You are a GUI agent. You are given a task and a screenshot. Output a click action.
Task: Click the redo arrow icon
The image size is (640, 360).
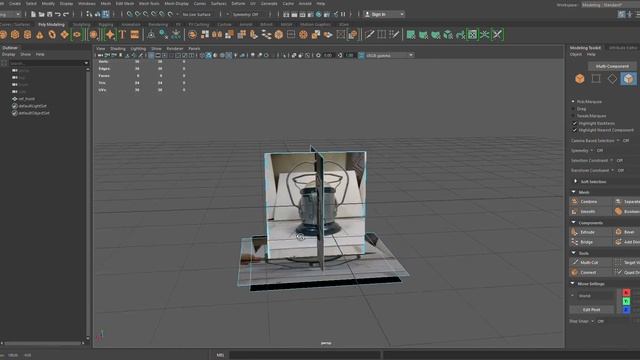click(66, 14)
